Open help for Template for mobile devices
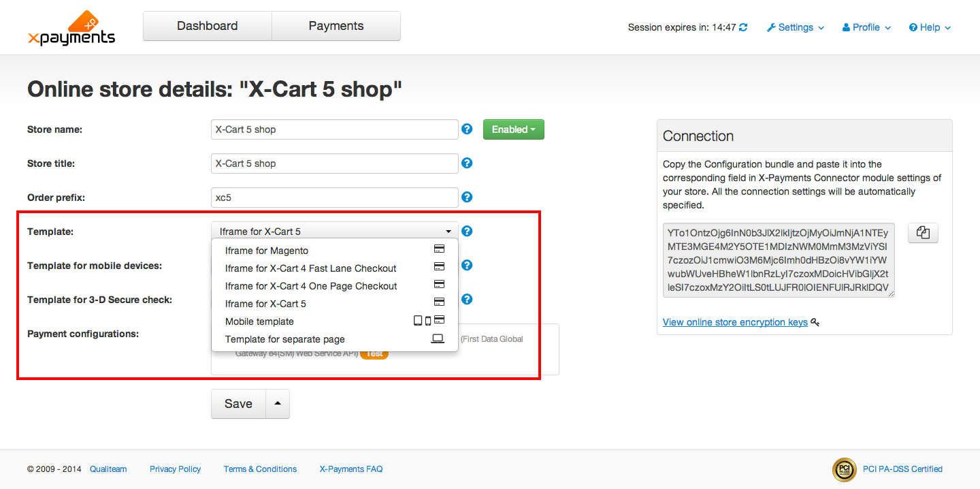Viewport: 980px width, 489px height. click(x=467, y=265)
